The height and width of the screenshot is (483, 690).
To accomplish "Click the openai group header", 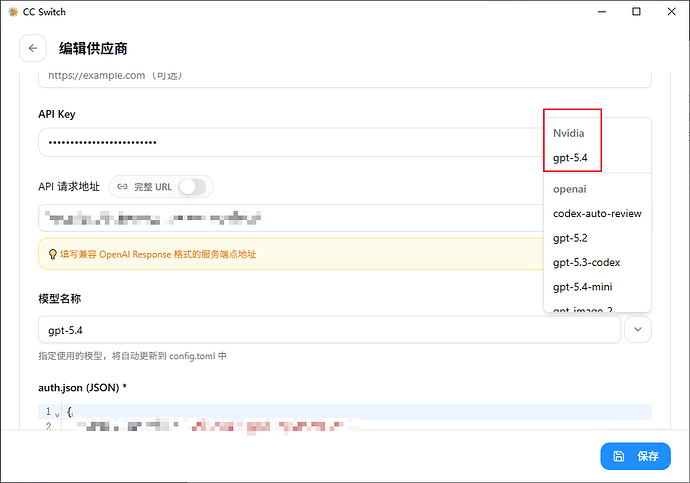I will 569,189.
